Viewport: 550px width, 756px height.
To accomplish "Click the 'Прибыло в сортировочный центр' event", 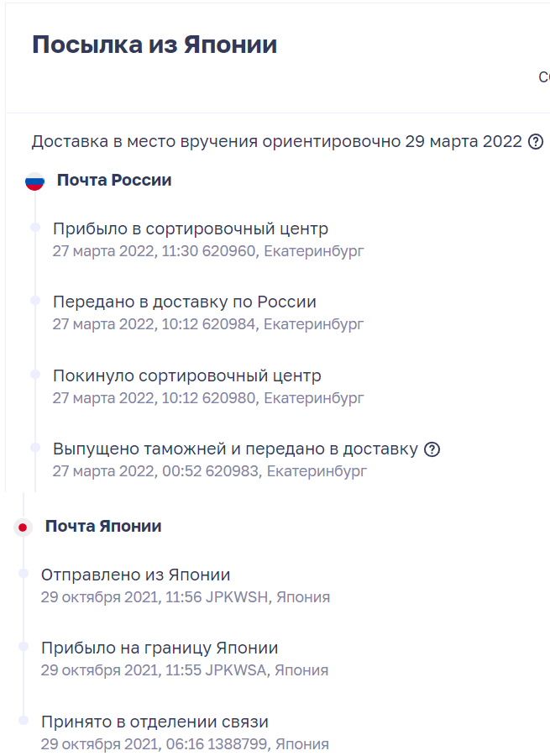I will [x=191, y=228].
